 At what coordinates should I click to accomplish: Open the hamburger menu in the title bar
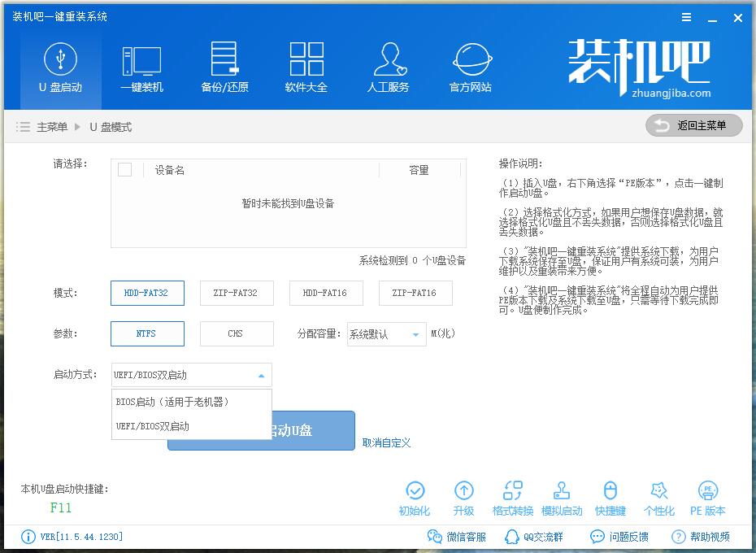pos(687,18)
